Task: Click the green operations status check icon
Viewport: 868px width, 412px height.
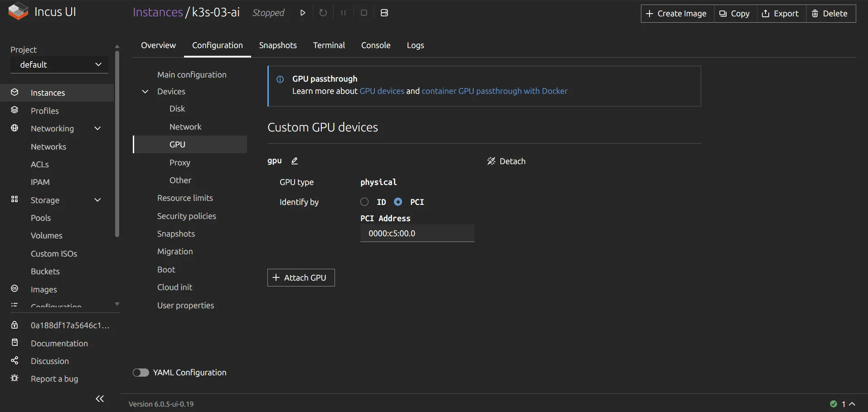Action: pyautogui.click(x=833, y=404)
